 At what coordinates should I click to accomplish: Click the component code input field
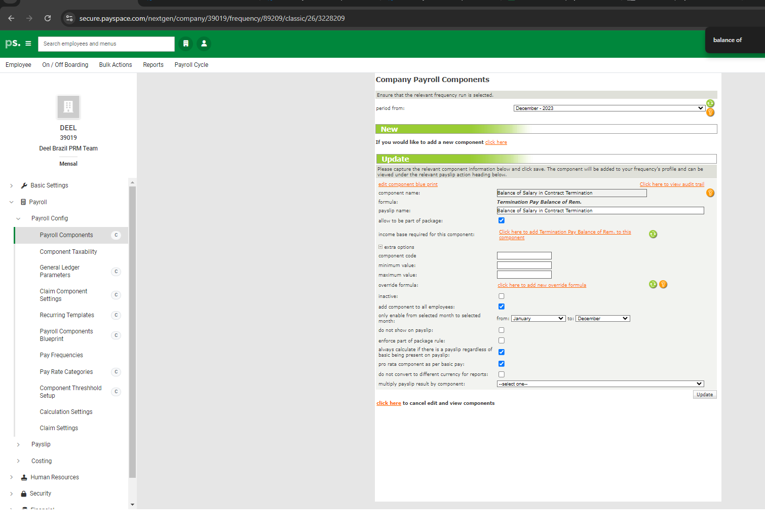(524, 256)
